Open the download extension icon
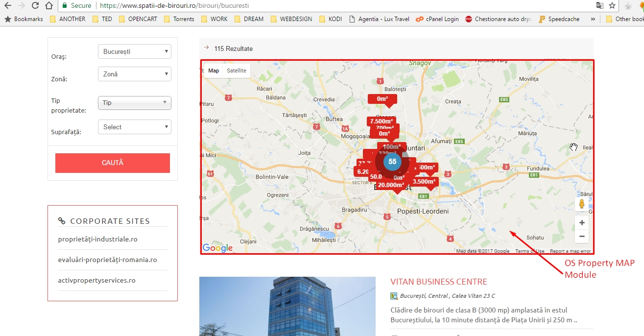 pyautogui.click(x=628, y=6)
